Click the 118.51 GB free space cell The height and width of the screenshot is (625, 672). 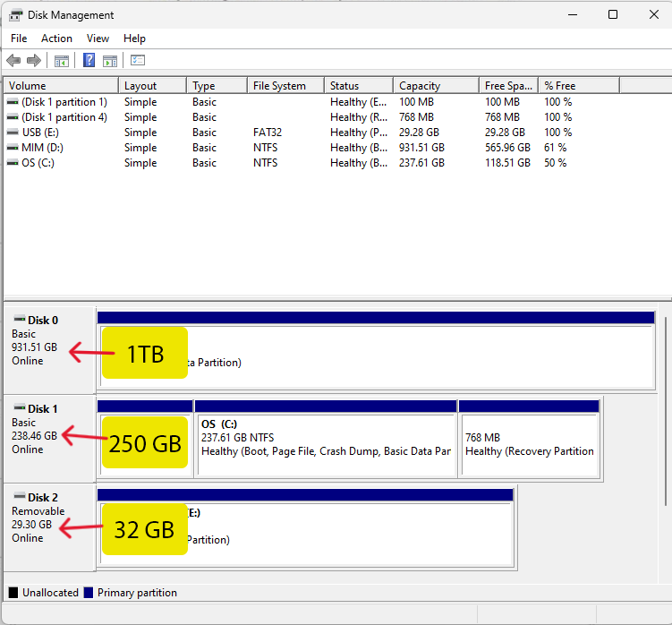(x=507, y=163)
